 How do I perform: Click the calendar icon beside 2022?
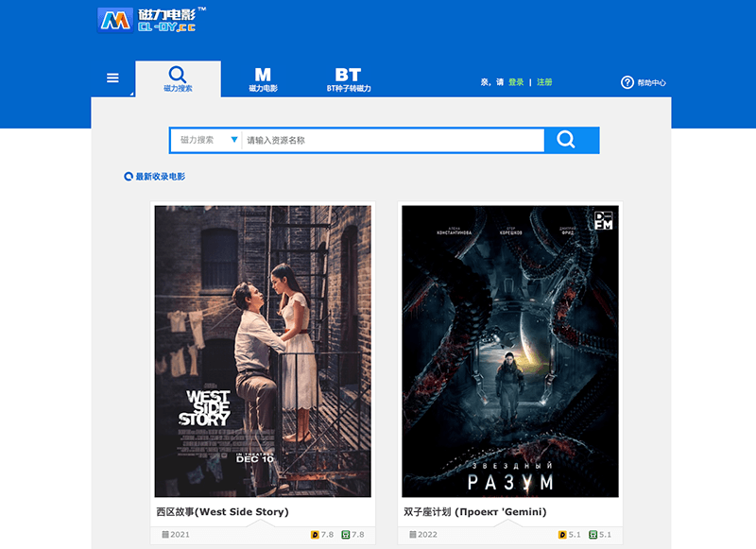(x=413, y=535)
